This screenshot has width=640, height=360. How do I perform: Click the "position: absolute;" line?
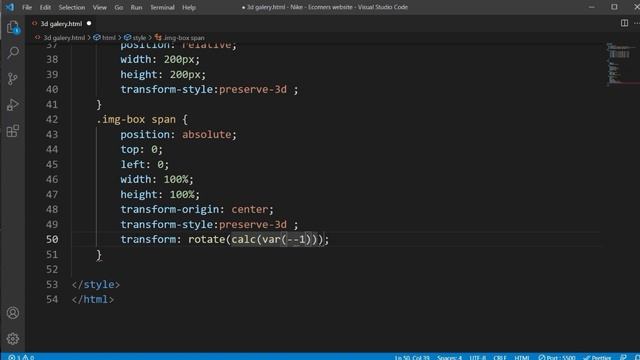[178, 134]
